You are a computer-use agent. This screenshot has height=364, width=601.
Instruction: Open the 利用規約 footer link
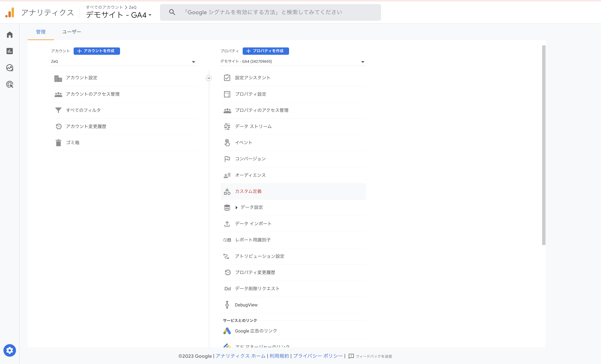(279, 356)
